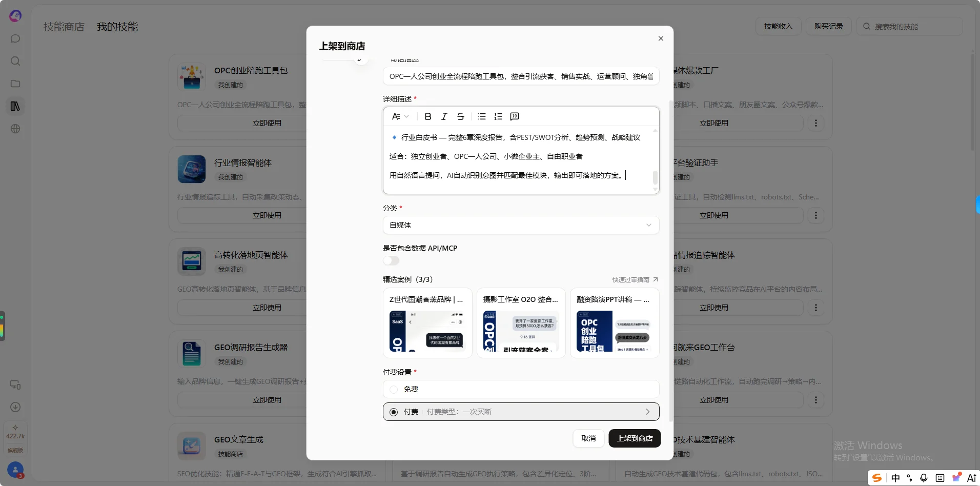This screenshot has width=980, height=486.
Task: Click the description editor inner scrollbar thumb
Action: pyautogui.click(x=655, y=177)
